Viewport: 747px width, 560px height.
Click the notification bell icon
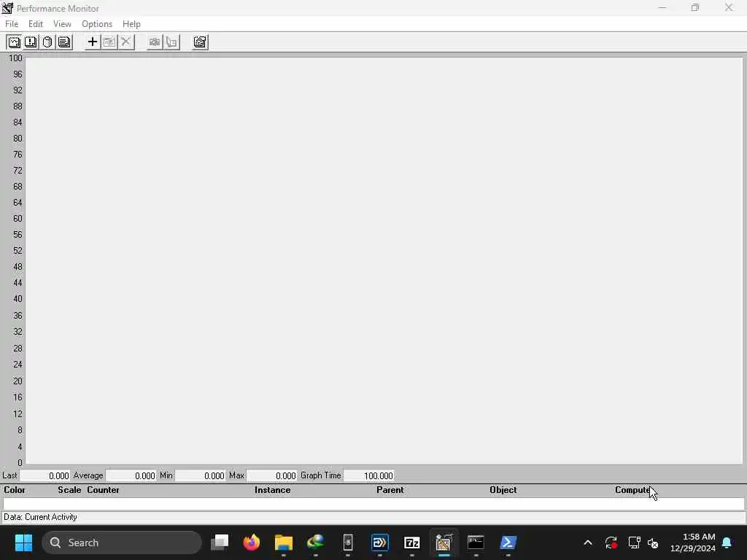click(x=727, y=542)
